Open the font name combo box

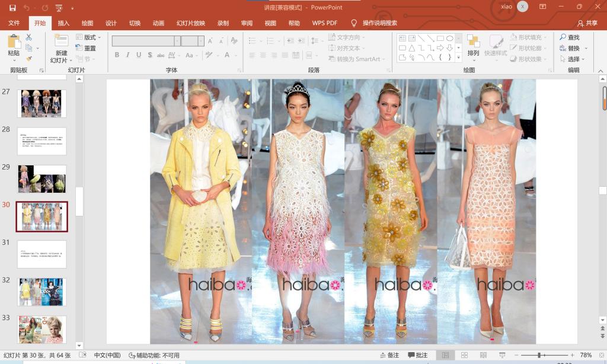pyautogui.click(x=146, y=41)
